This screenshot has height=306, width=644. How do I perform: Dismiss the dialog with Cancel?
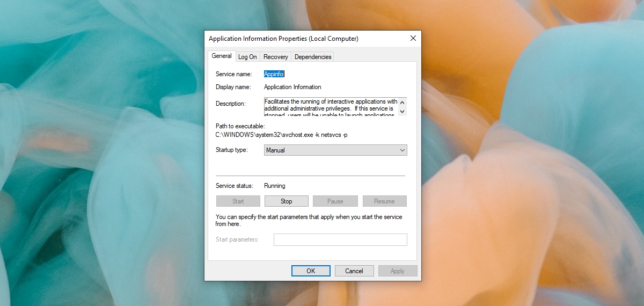pyautogui.click(x=354, y=271)
